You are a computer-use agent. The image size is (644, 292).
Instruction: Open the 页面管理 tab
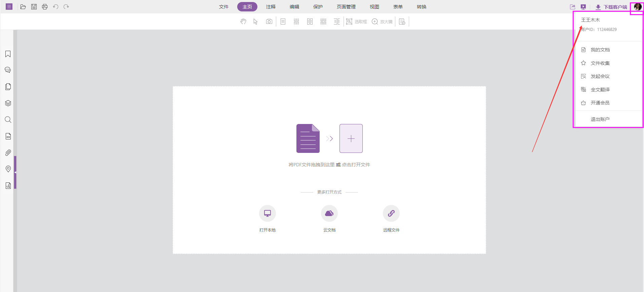[x=346, y=7]
